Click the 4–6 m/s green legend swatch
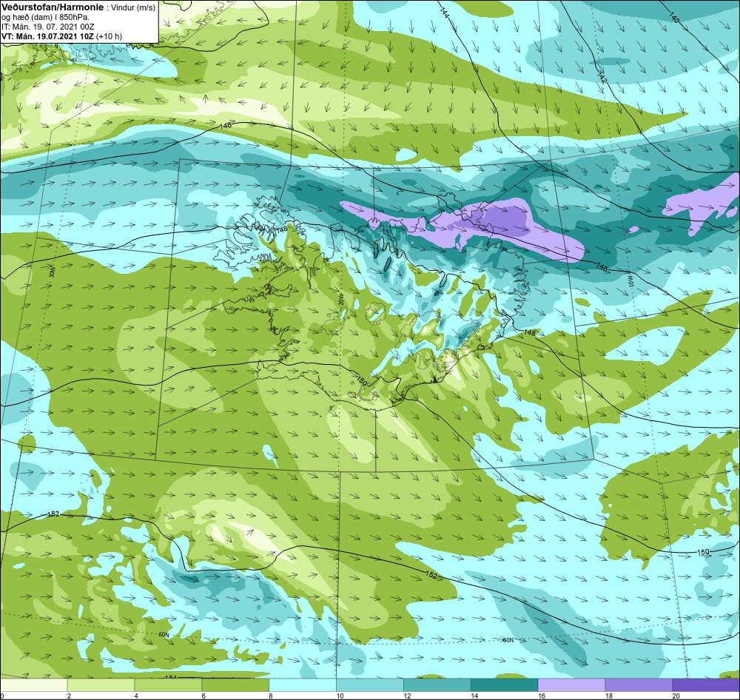The image size is (740, 700). click(168, 684)
